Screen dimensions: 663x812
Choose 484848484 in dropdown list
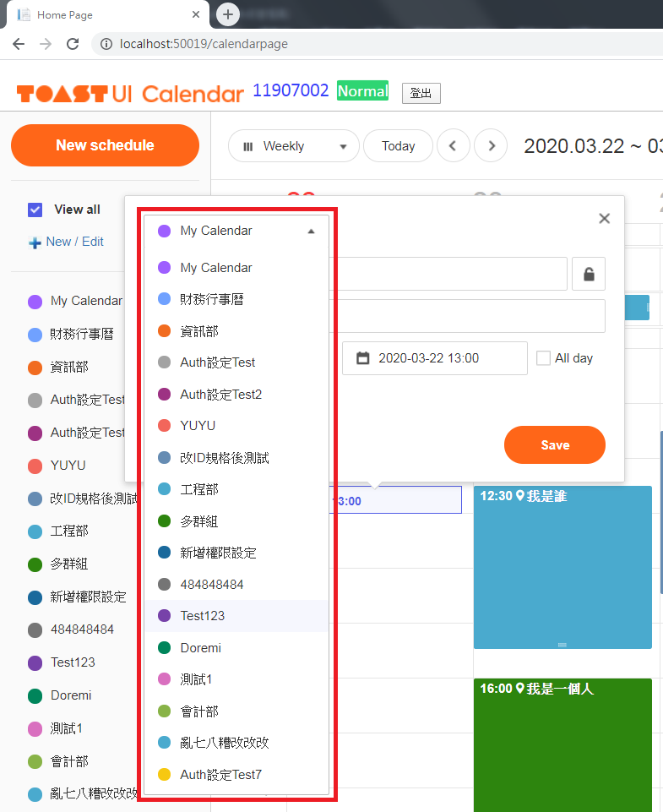pyautogui.click(x=236, y=585)
